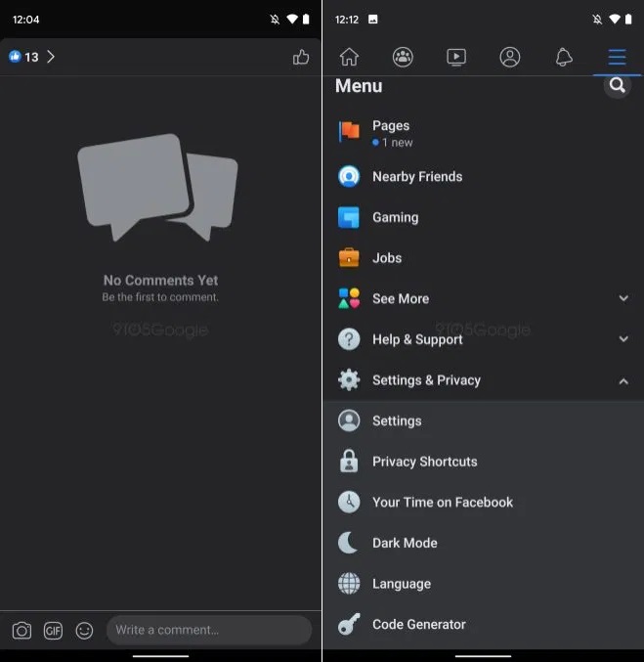The image size is (644, 662).
Task: Tap the See More label
Action: coord(401,298)
